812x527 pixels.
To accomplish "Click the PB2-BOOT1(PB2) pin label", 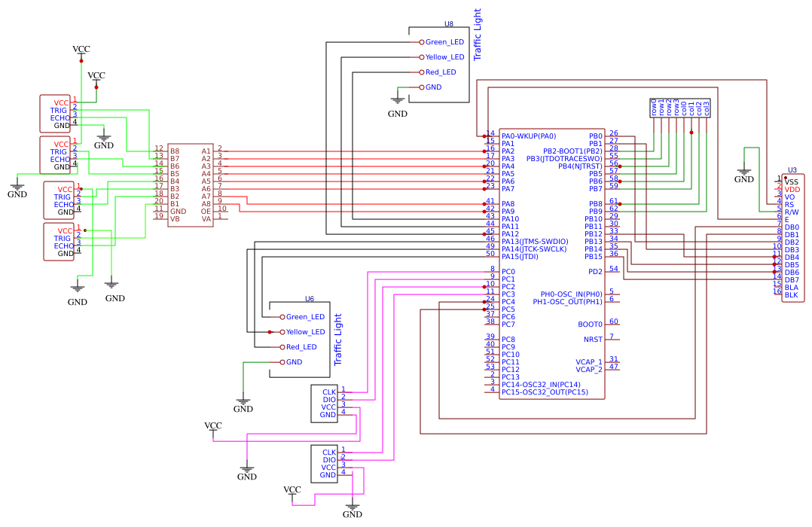I will point(572,151).
